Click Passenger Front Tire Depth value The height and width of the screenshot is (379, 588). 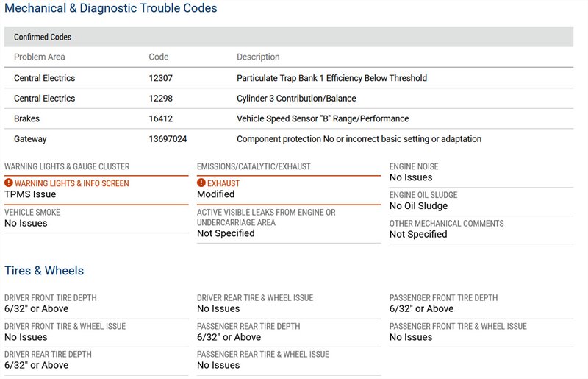click(x=421, y=309)
